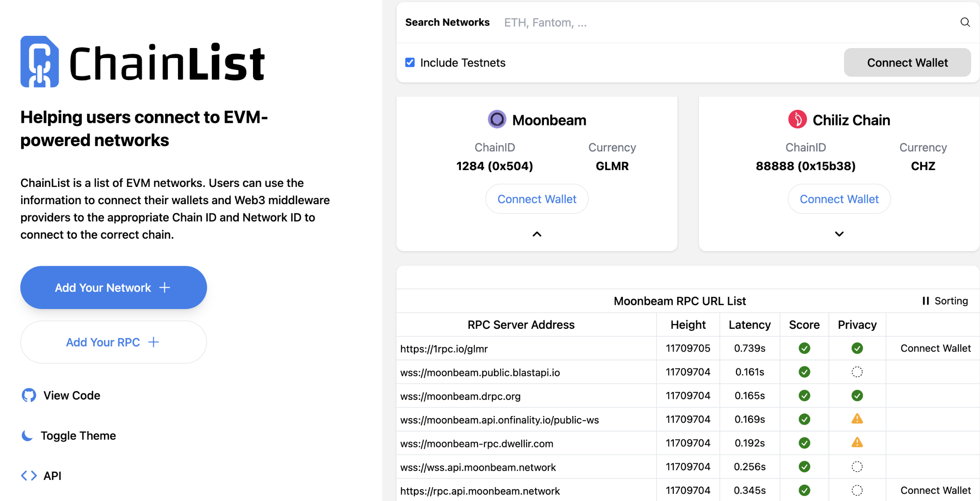Click the wss://moonbeam.public.blastapi.io address
980x501 pixels.
click(480, 372)
